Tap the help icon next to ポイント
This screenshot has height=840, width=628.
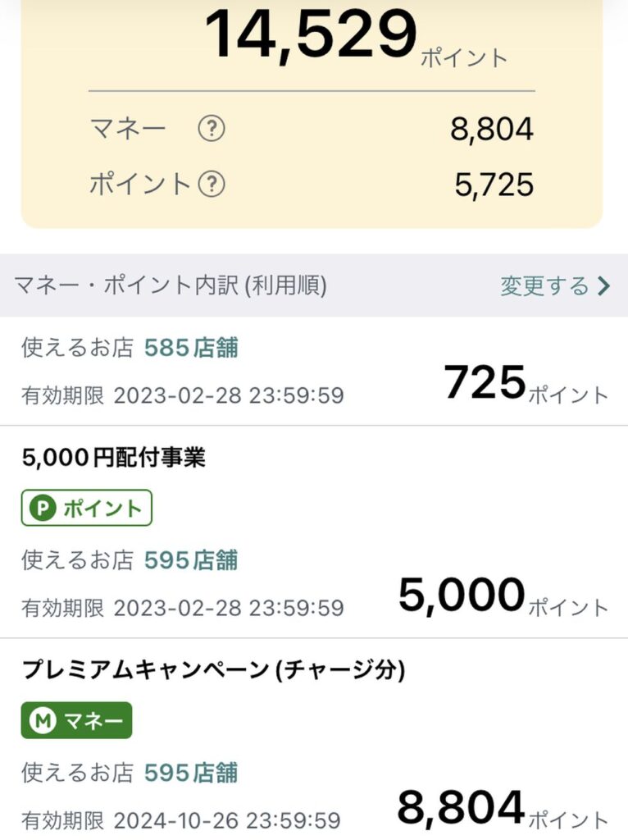tap(212, 185)
